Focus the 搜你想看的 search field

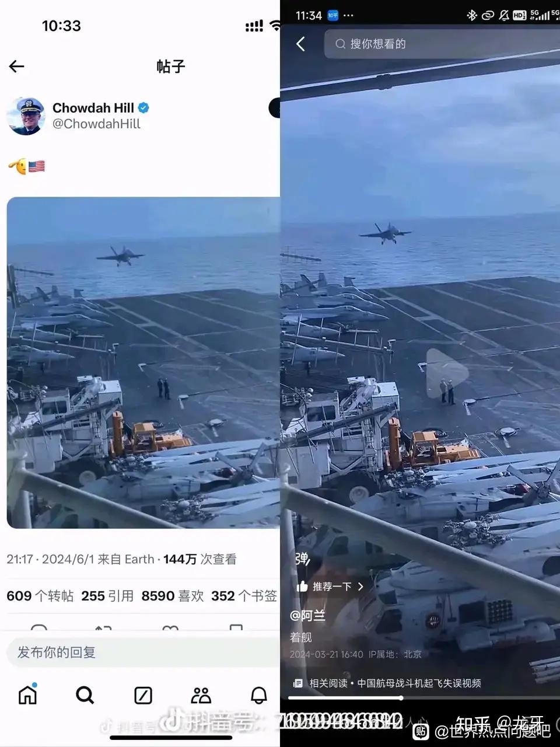(x=442, y=44)
